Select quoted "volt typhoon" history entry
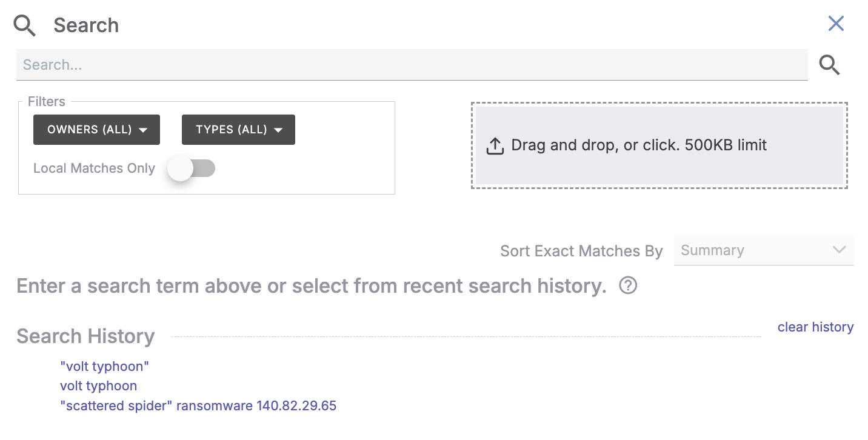Screen dimensions: 868x440 click(x=104, y=366)
